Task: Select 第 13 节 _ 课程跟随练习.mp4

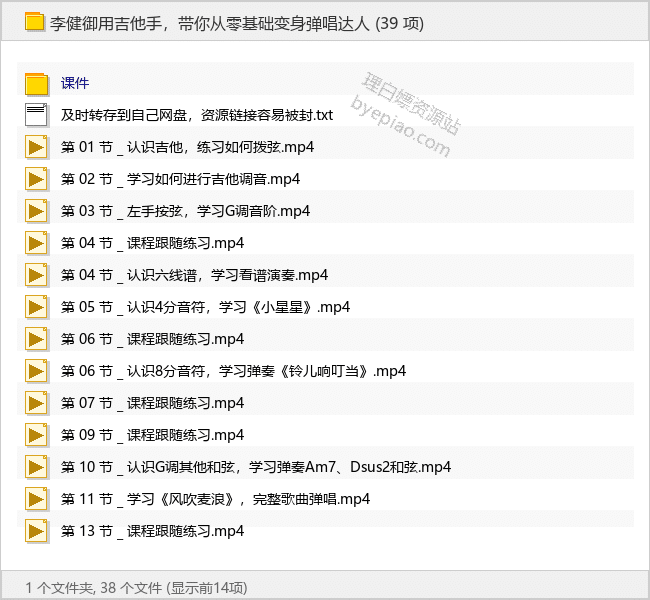Action: (x=153, y=531)
